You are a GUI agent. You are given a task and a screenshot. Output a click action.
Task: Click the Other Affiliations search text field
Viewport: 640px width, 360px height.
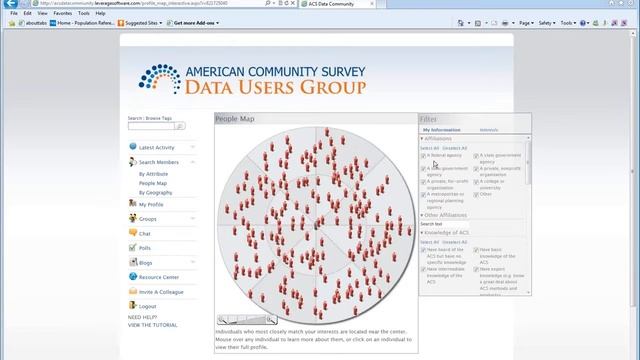pos(444,224)
